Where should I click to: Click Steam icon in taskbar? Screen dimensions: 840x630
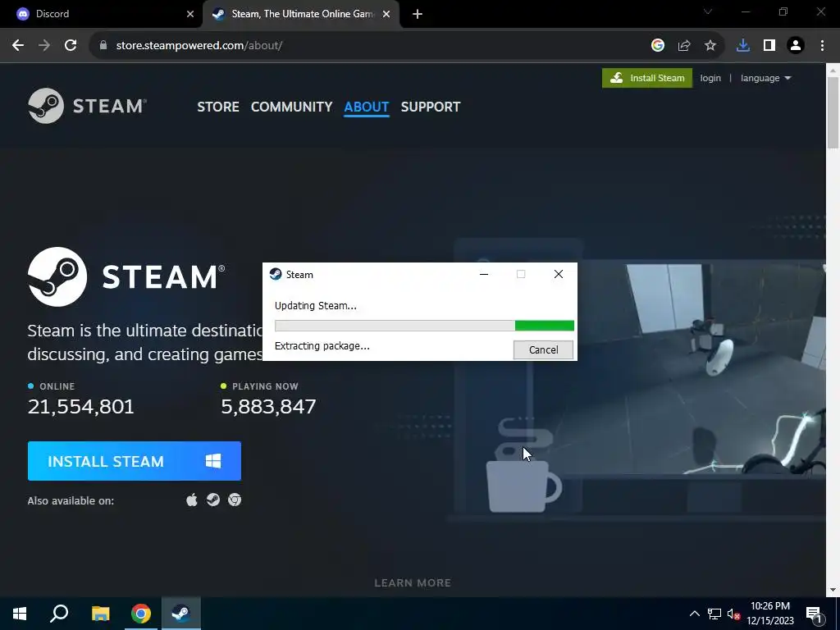[181, 614]
